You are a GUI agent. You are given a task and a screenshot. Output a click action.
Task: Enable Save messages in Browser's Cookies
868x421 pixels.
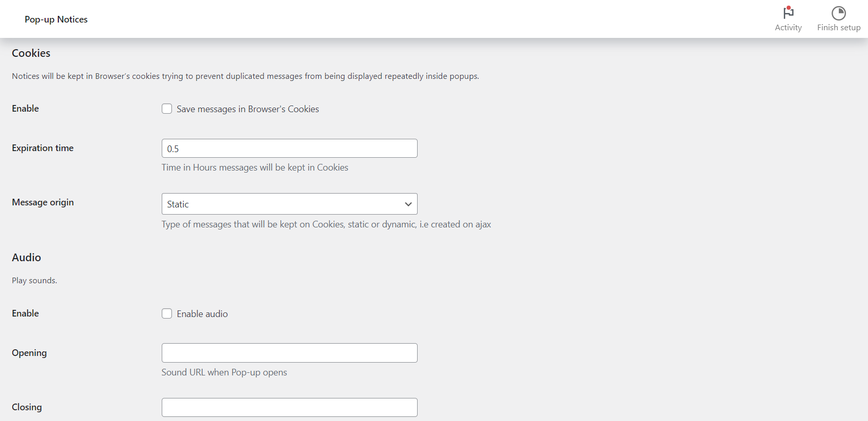tap(167, 109)
